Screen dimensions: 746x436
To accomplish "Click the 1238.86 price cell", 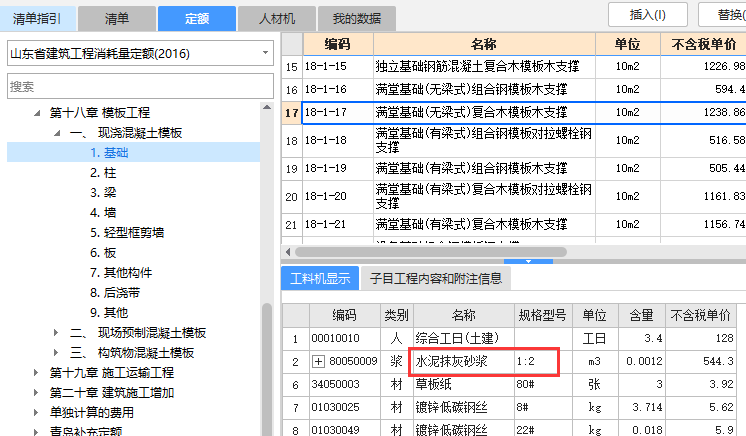I will tap(703, 113).
